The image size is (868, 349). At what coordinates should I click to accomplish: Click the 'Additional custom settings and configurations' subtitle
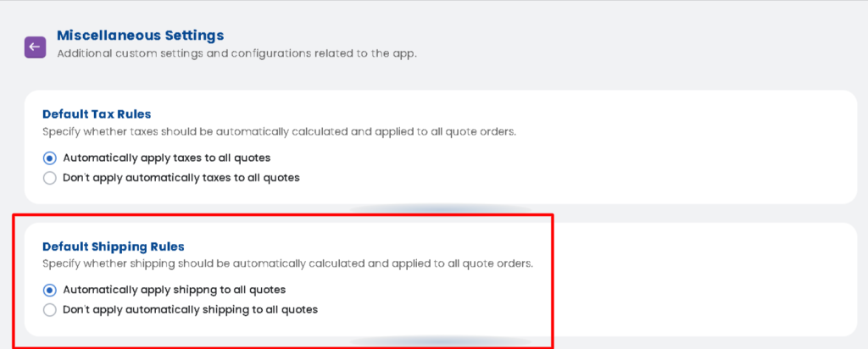coord(236,54)
